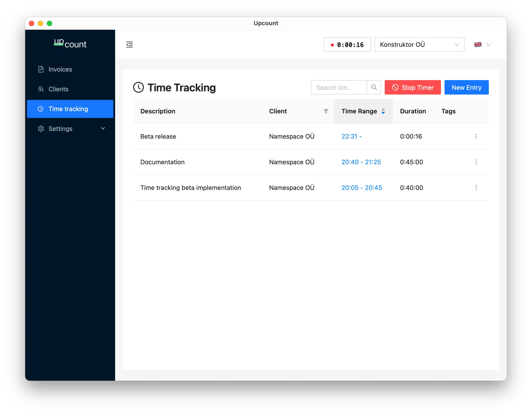
Task: Click the New Entry button
Action: click(x=466, y=87)
